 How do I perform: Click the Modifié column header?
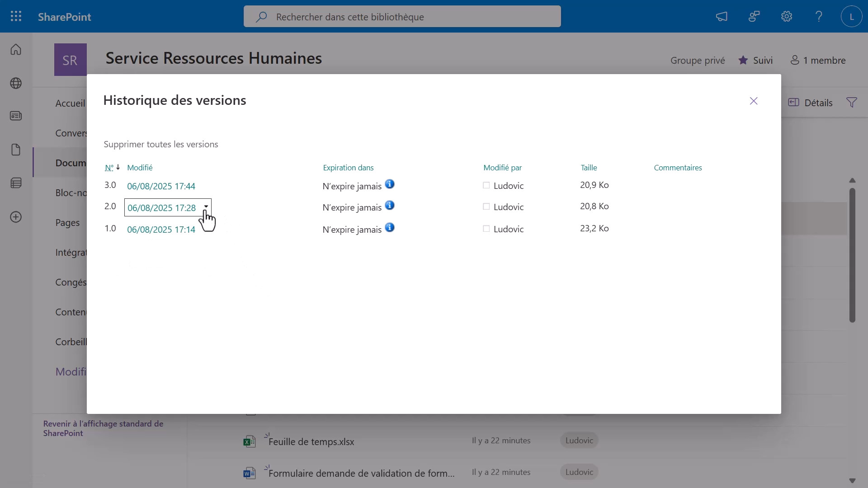click(x=140, y=168)
